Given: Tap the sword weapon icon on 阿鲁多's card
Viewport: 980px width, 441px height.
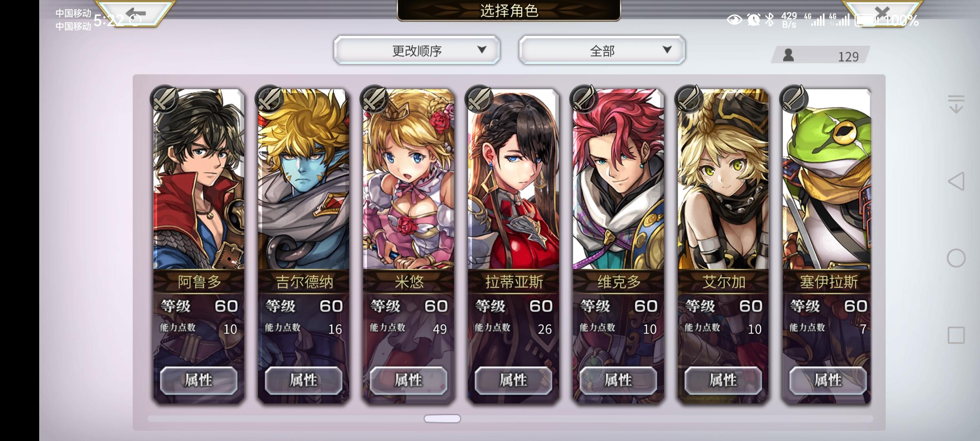Looking at the screenshot, I should pos(164,99).
